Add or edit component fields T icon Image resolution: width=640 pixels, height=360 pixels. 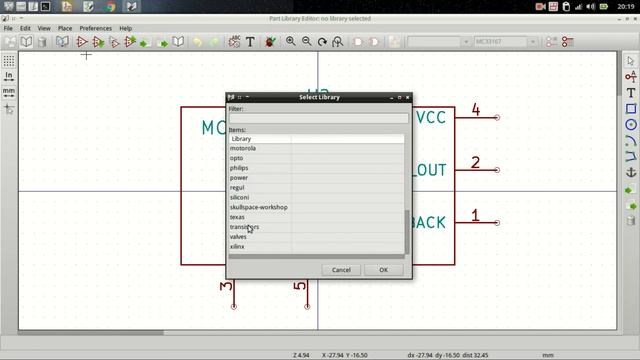pyautogui.click(x=250, y=42)
